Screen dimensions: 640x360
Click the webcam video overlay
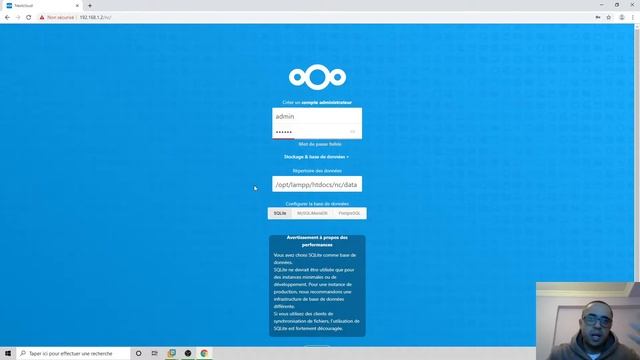pos(588,321)
